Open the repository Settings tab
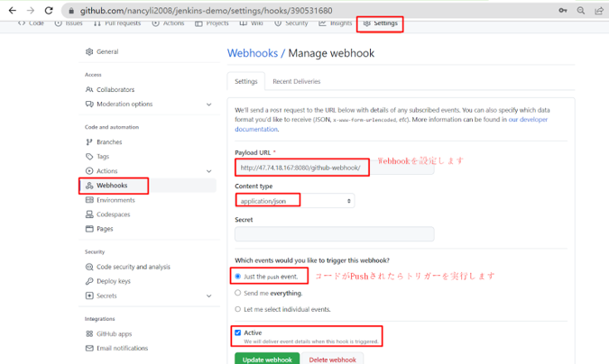This screenshot has width=609, height=364. point(380,23)
